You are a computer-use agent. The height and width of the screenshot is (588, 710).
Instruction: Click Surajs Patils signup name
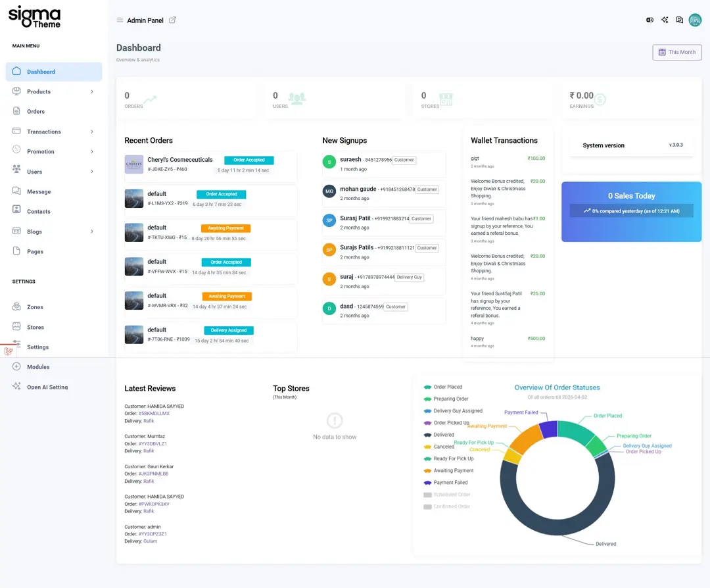[357, 247]
